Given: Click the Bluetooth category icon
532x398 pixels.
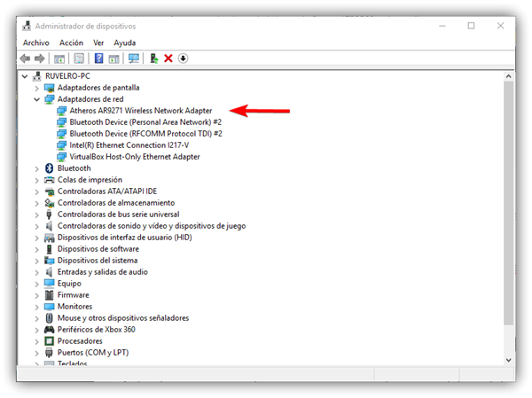Looking at the screenshot, I should 49,168.
